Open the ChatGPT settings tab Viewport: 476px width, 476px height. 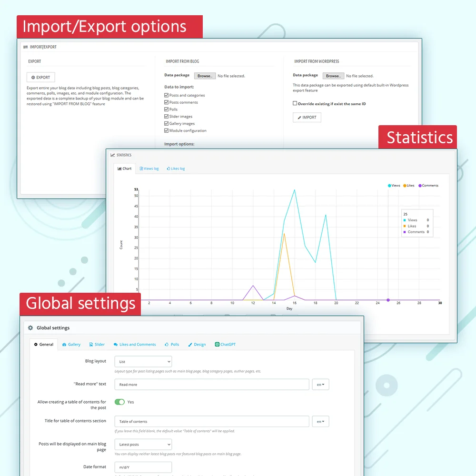pyautogui.click(x=225, y=344)
